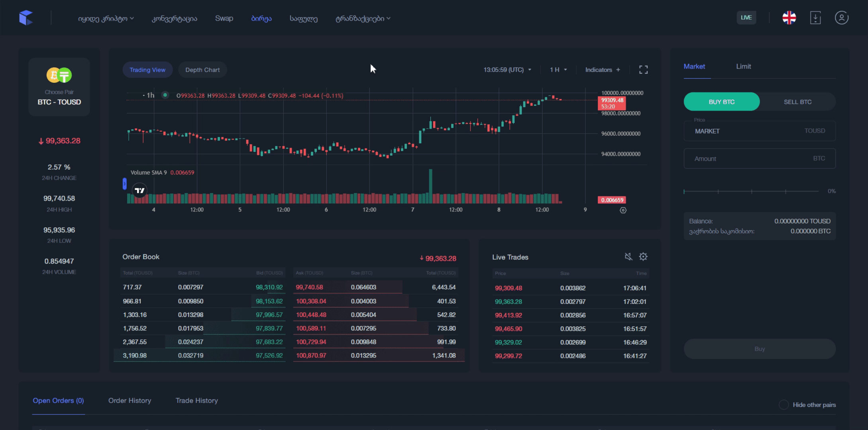The image size is (868, 430).
Task: Expand the UTC time zone dropdown
Action: click(507, 70)
